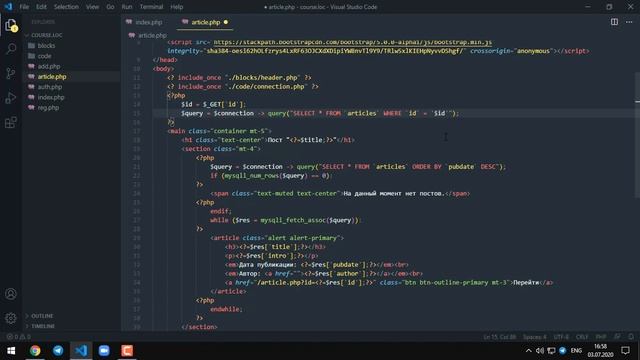Click the mysqli_num_rows code line
This screenshot has width=640, height=360.
[x=271, y=176]
